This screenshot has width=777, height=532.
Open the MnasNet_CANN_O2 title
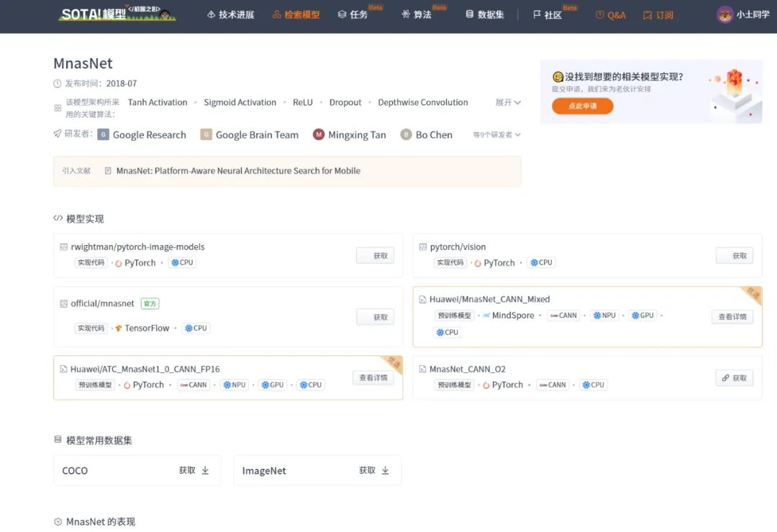point(468,369)
